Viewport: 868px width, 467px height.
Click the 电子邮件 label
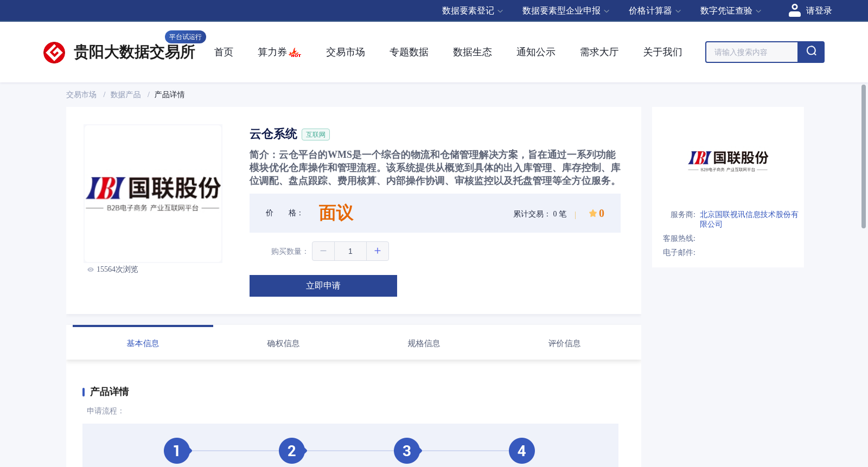[679, 253]
